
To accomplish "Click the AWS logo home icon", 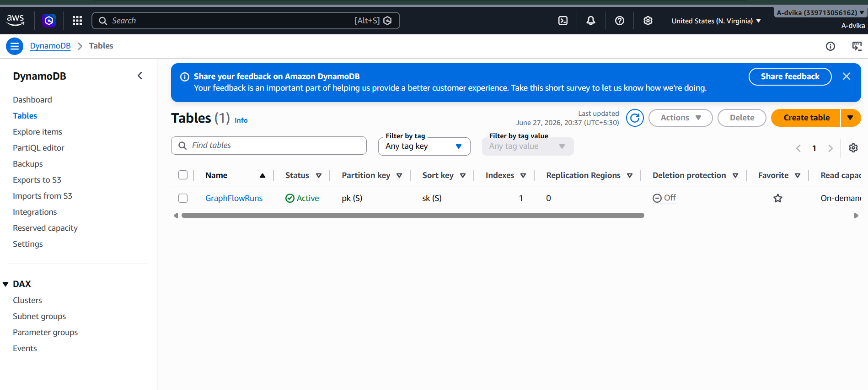I will tap(16, 20).
